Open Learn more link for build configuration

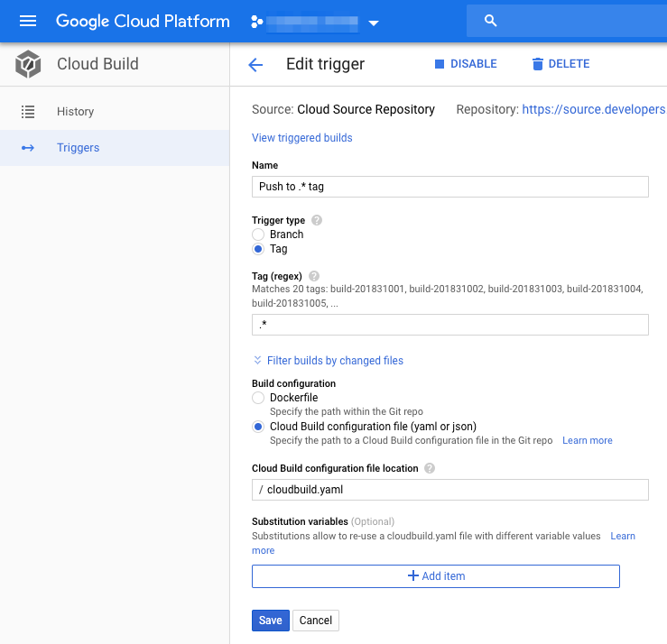(587, 440)
